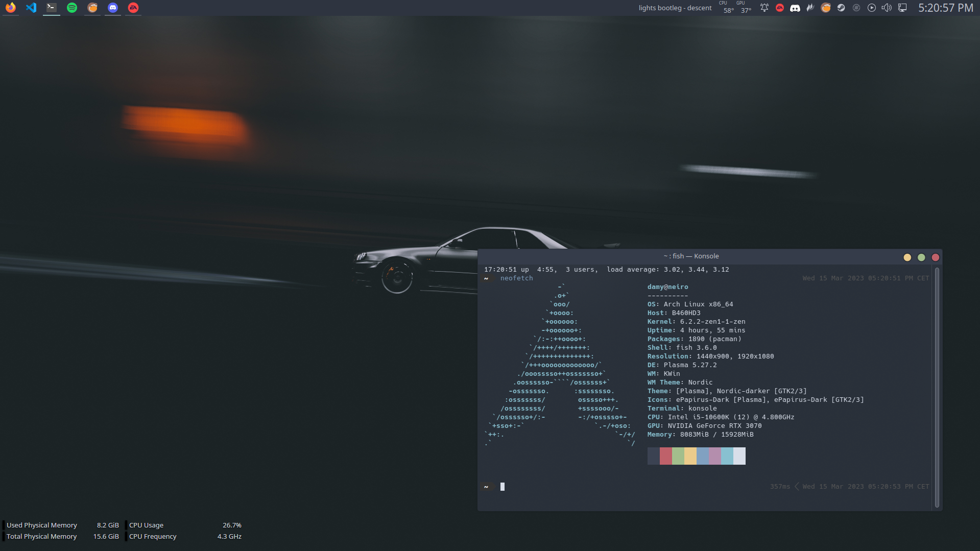The width and height of the screenshot is (980, 551).
Task: Click the flame-shaped tray icon
Action: coord(810,8)
